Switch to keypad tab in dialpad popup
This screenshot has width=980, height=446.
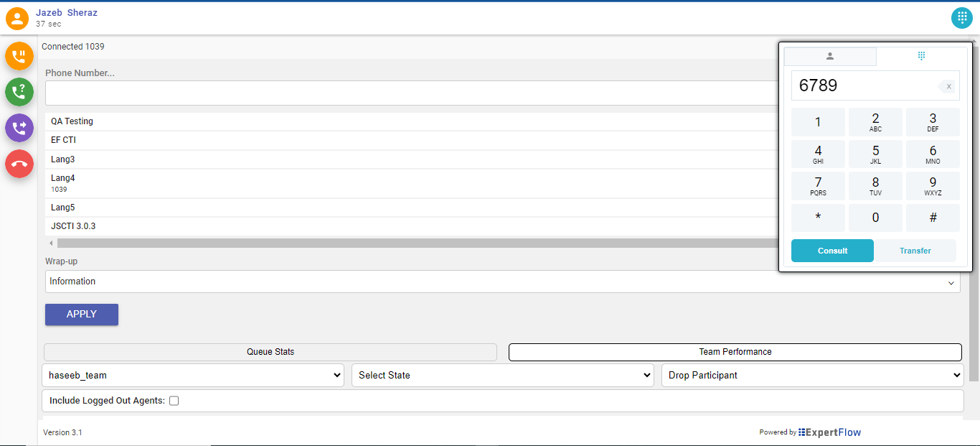[x=922, y=56]
